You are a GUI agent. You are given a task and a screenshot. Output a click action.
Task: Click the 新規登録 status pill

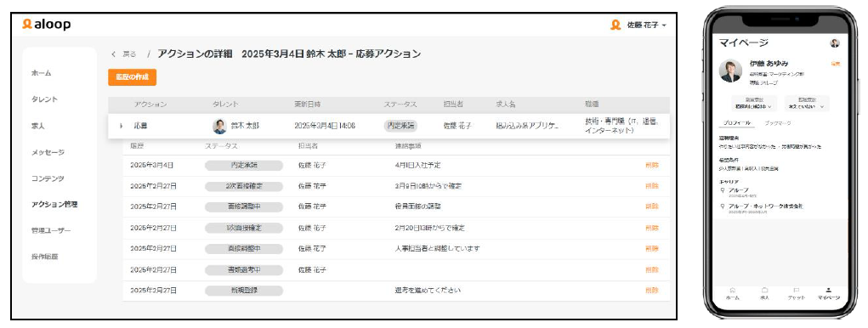(x=244, y=291)
